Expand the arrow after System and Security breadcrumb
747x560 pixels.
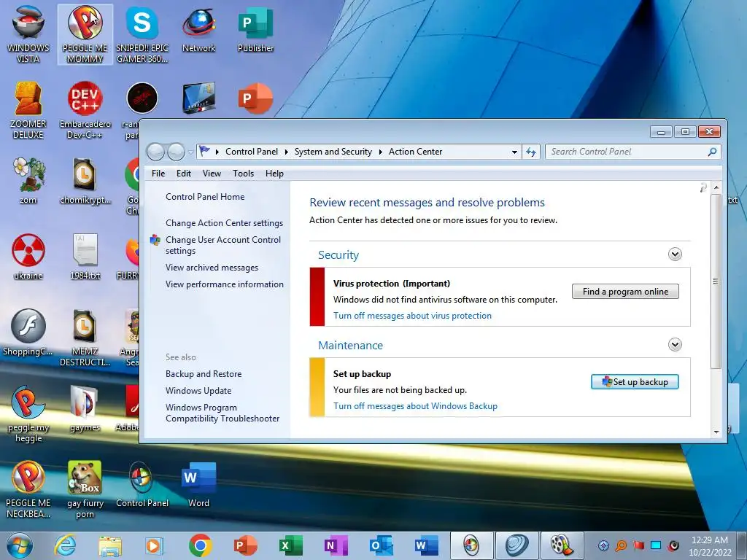tap(380, 152)
